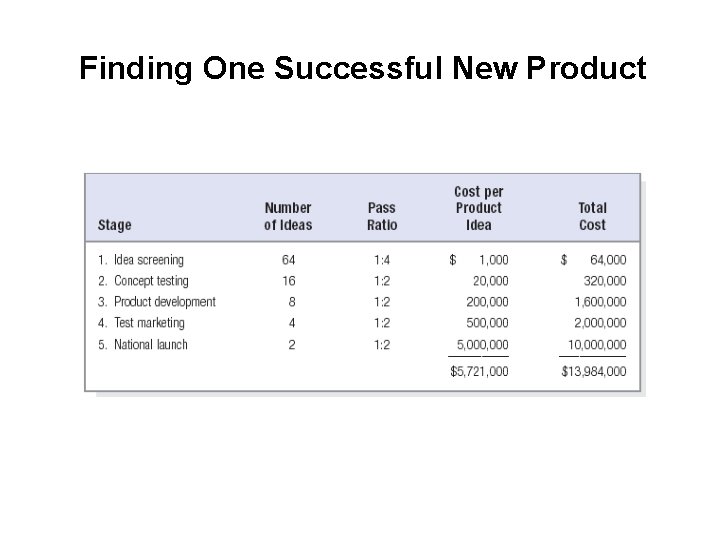Click the 1,600,000 total cost value
The height and width of the screenshot is (540, 720).
(601, 302)
